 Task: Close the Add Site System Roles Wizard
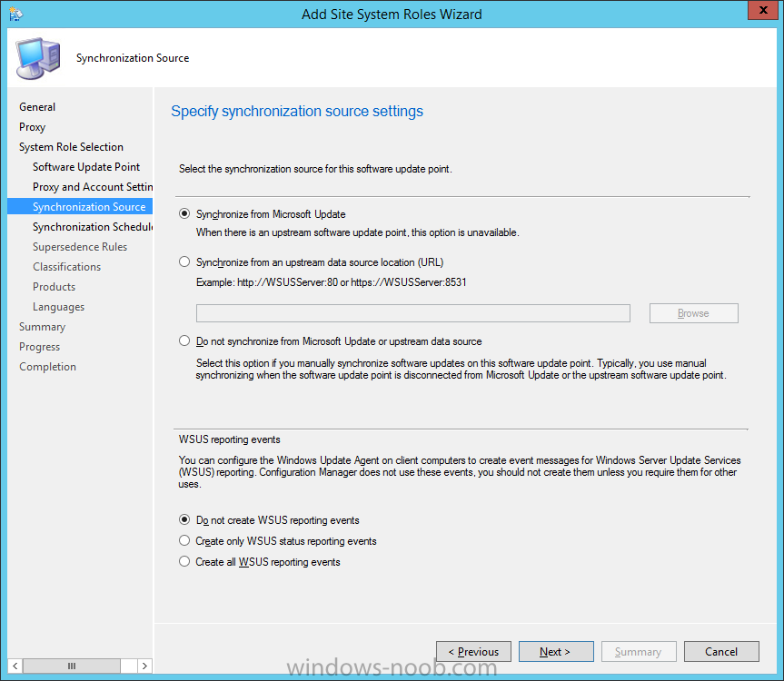[x=763, y=10]
